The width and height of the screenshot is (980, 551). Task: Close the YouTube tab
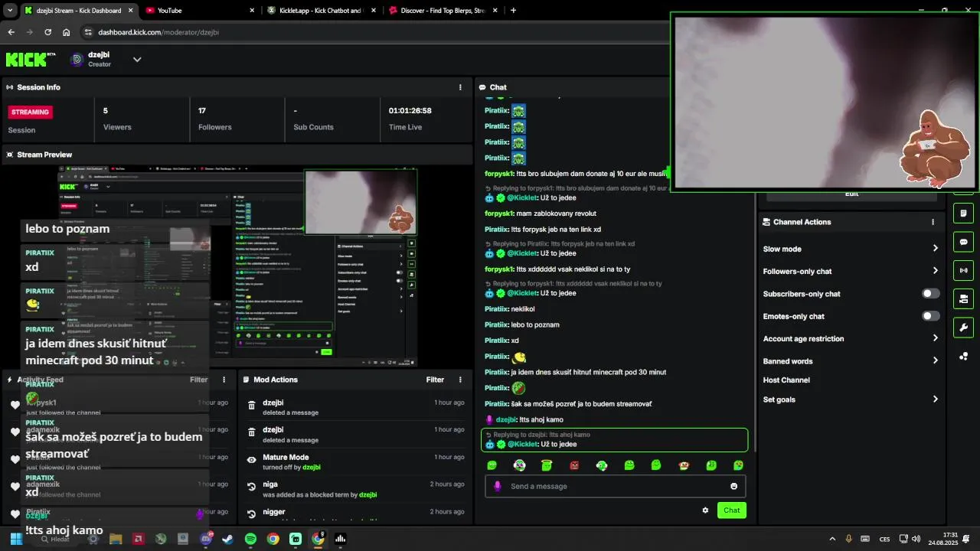[252, 11]
